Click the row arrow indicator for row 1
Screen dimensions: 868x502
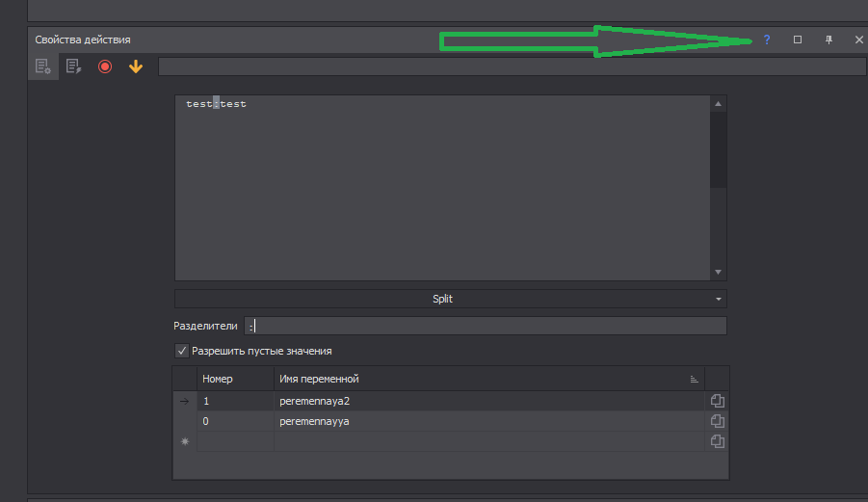(x=185, y=401)
